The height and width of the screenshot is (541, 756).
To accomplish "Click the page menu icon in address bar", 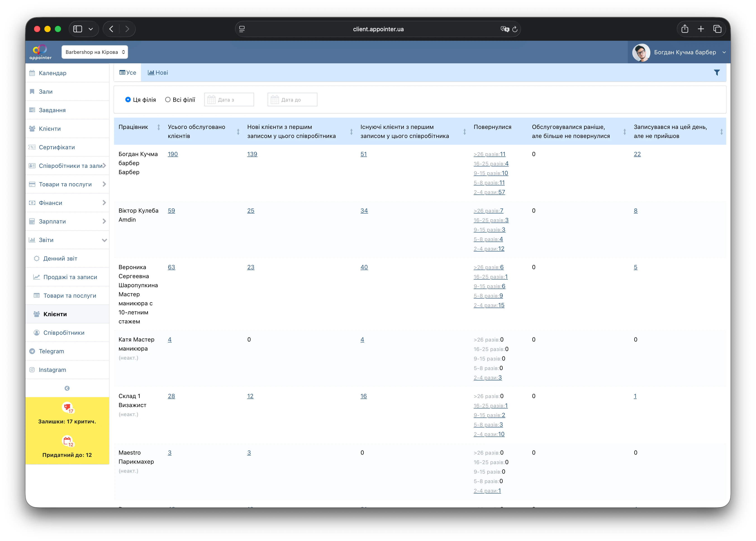I will (x=242, y=29).
